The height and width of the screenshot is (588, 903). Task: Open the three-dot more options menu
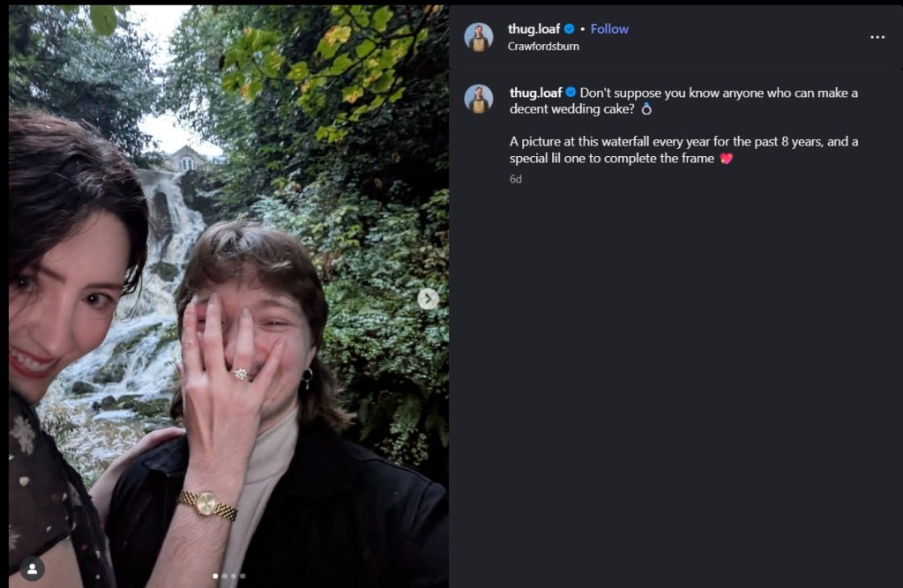[x=877, y=37]
